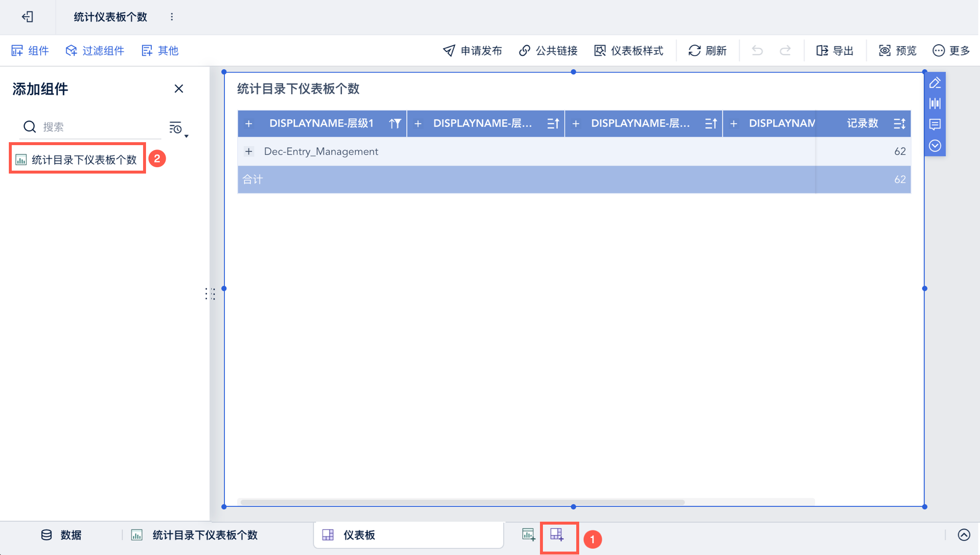Click the add dashboard icon in bottom bar
The width and height of the screenshot is (980, 555).
click(x=558, y=535)
